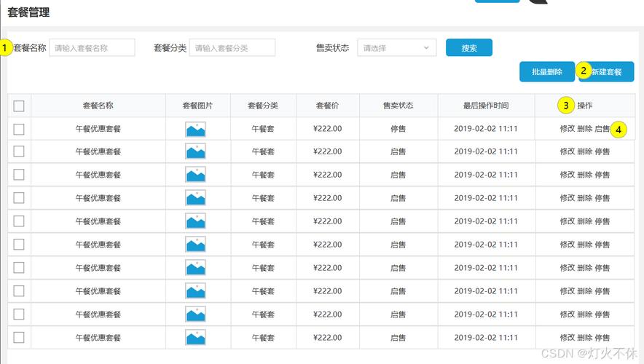Click 修改 link in the first row
Screen dimensions: 644x364
coord(567,129)
